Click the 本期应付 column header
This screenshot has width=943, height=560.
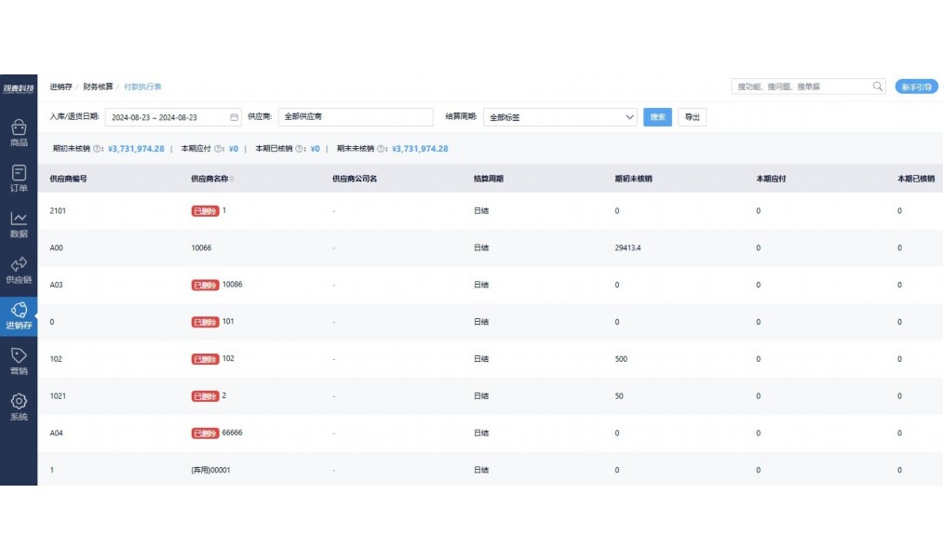click(771, 179)
